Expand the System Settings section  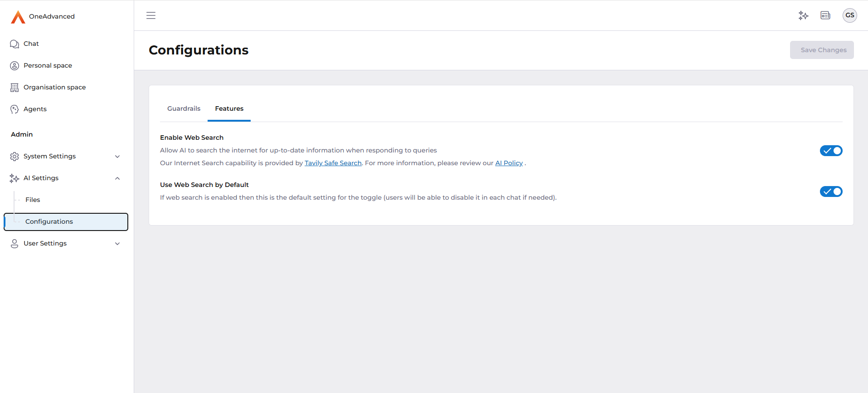[117, 157]
